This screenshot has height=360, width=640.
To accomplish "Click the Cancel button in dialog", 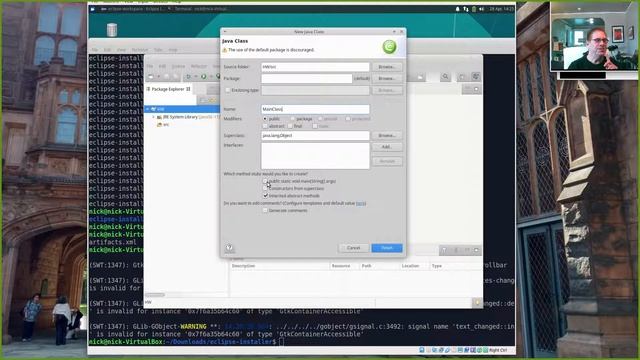I will click(353, 248).
